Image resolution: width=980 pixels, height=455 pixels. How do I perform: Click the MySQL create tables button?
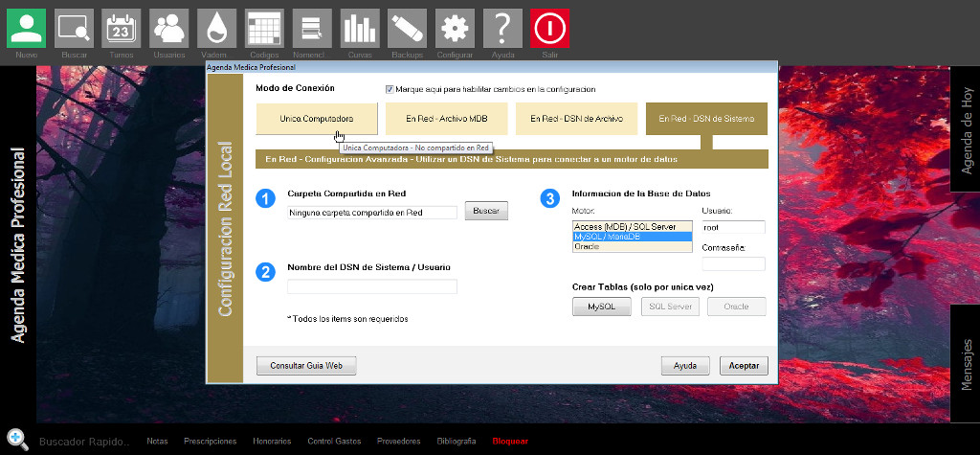click(602, 307)
